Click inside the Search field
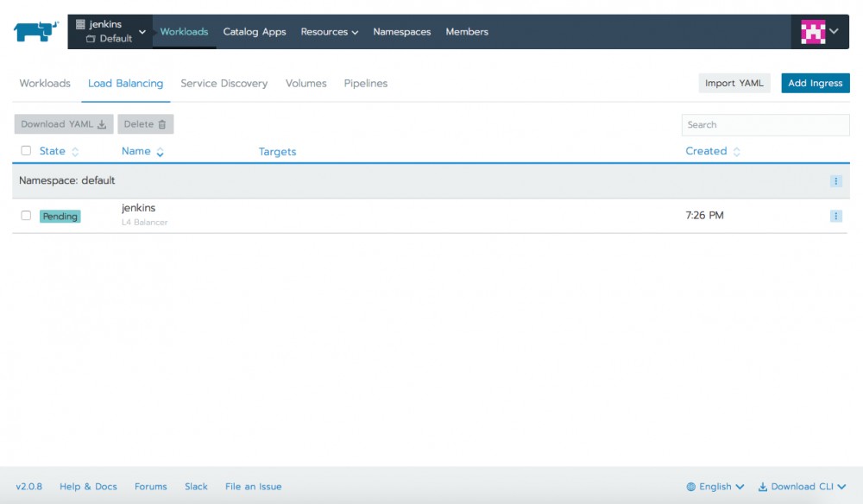The image size is (863, 504). click(765, 124)
